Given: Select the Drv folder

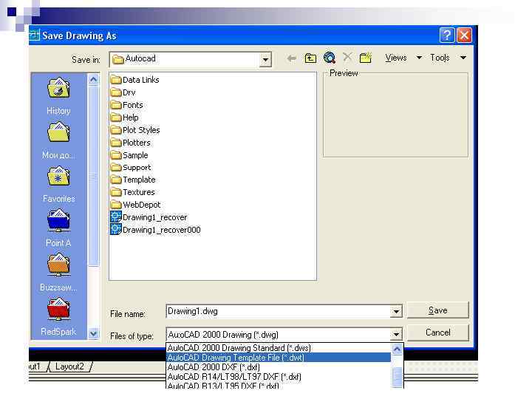Looking at the screenshot, I should click(123, 92).
